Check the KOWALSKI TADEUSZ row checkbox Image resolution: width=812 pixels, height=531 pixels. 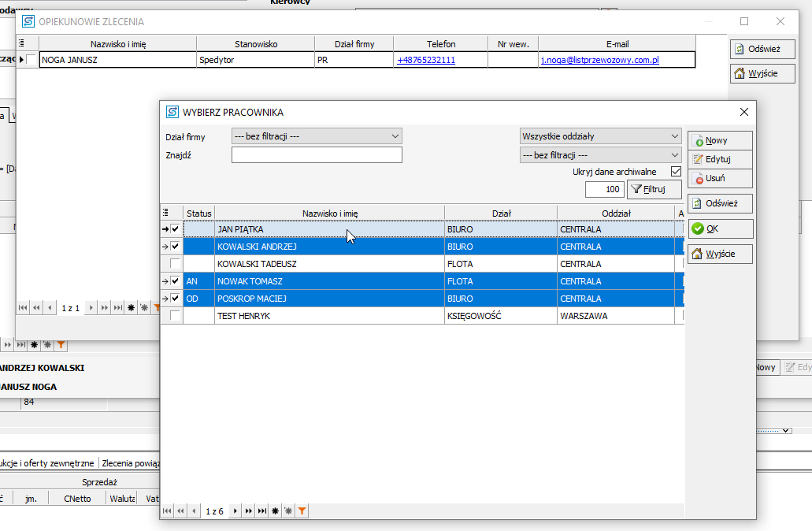(x=175, y=264)
